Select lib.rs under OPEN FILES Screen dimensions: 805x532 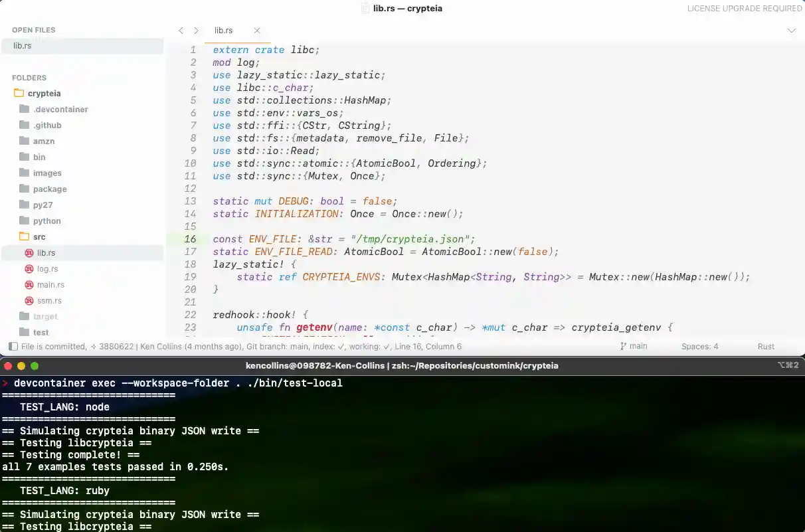tap(23, 45)
